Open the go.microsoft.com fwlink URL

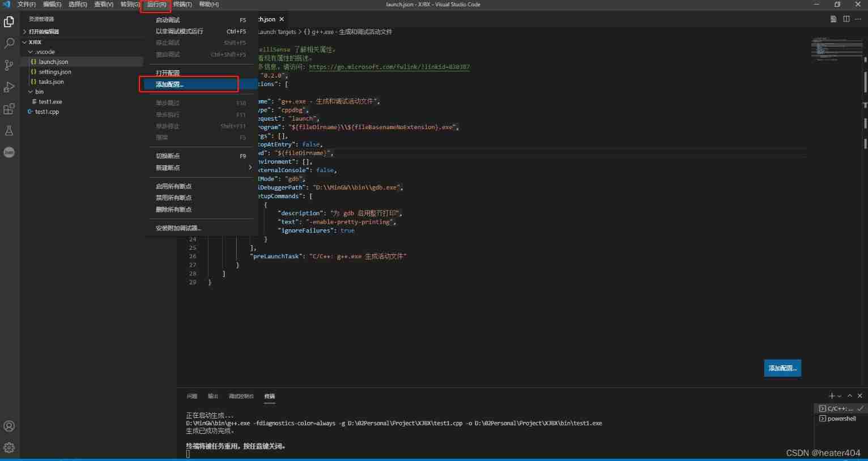coord(389,67)
